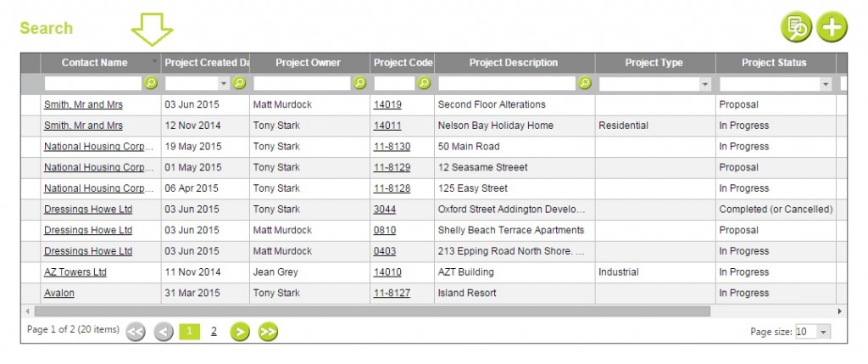Go to the next page arrow
The width and height of the screenshot is (868, 364).
click(x=240, y=332)
